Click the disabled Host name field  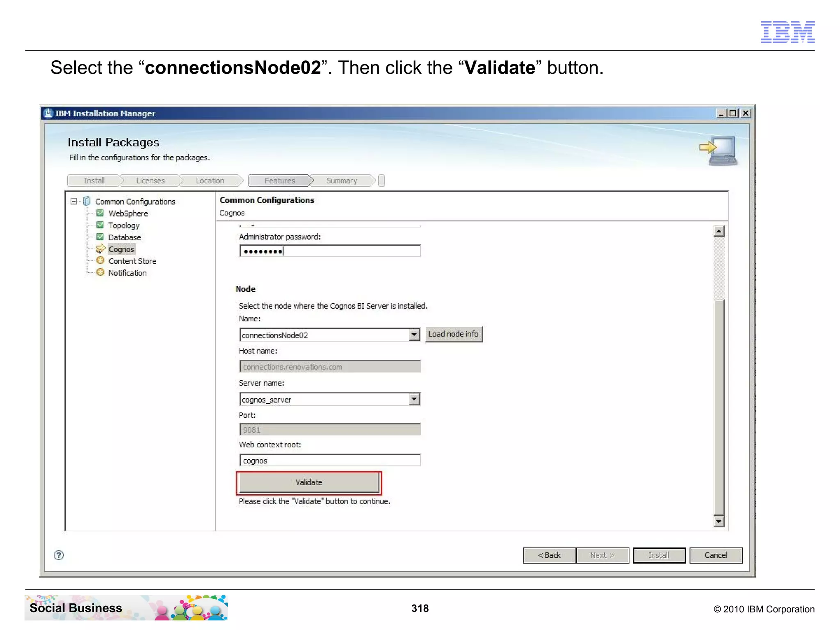click(x=330, y=367)
